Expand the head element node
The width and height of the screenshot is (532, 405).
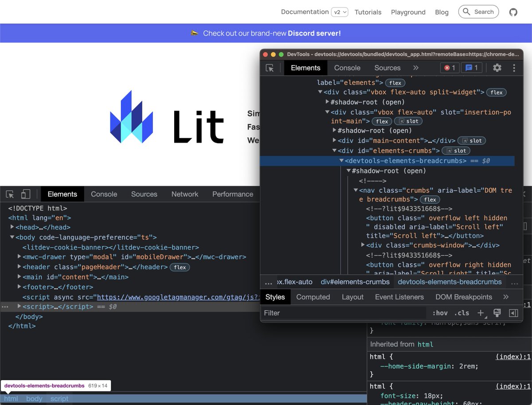pos(12,227)
